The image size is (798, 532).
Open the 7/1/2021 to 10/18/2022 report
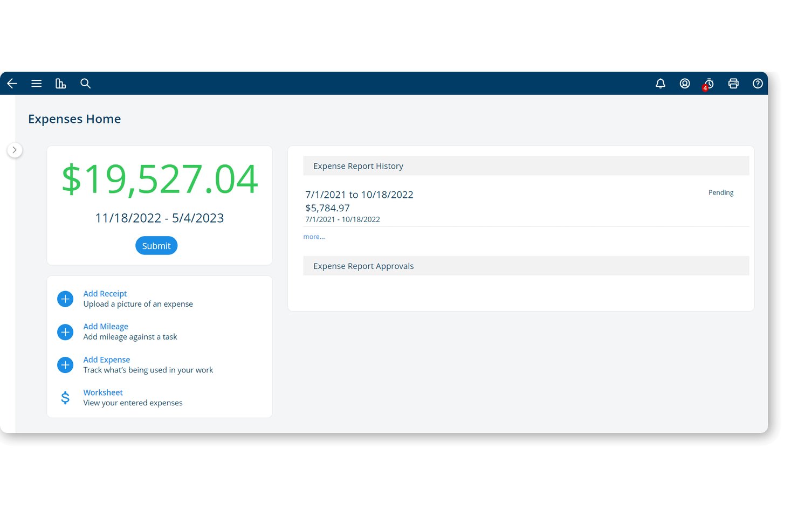[x=359, y=195]
